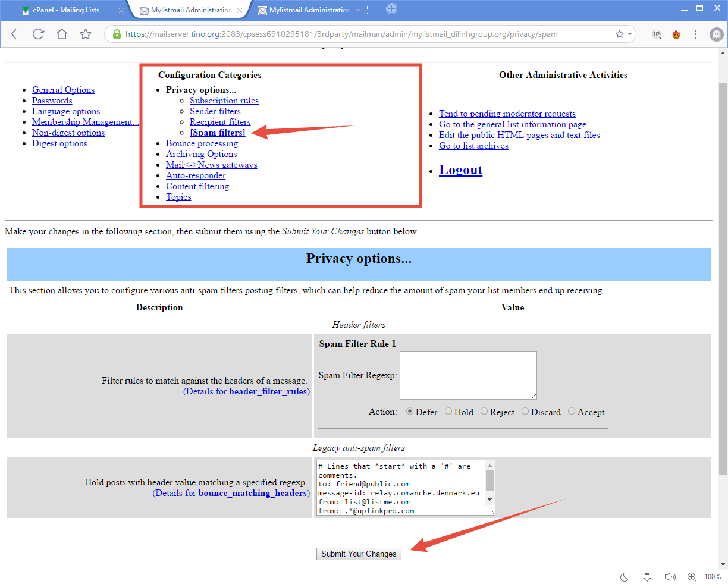Open Archiving Options link
Image resolution: width=728 pixels, height=584 pixels.
coord(201,154)
